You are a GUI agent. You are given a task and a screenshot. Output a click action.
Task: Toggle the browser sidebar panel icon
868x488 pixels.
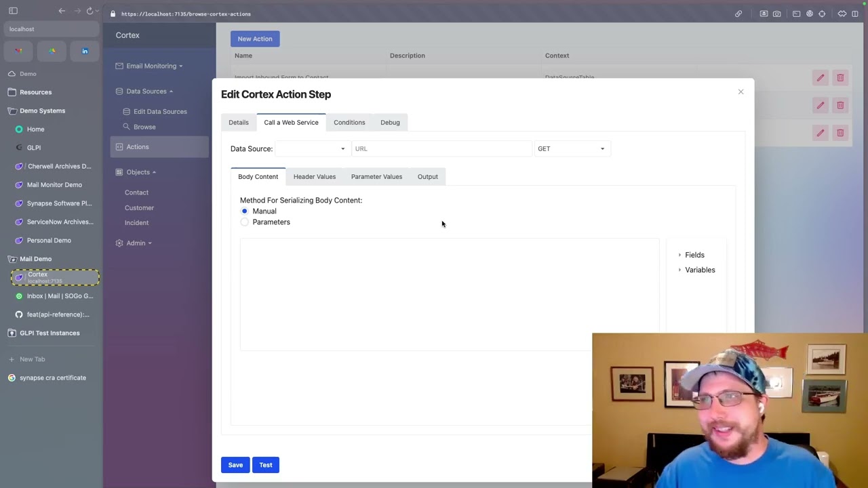coord(13,11)
